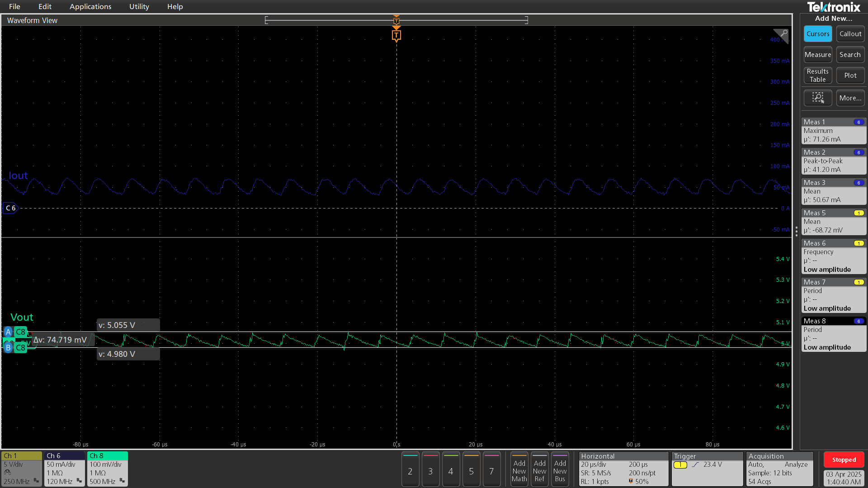Select the C6 channel ground indicator
The image size is (868, 488).
[10, 208]
